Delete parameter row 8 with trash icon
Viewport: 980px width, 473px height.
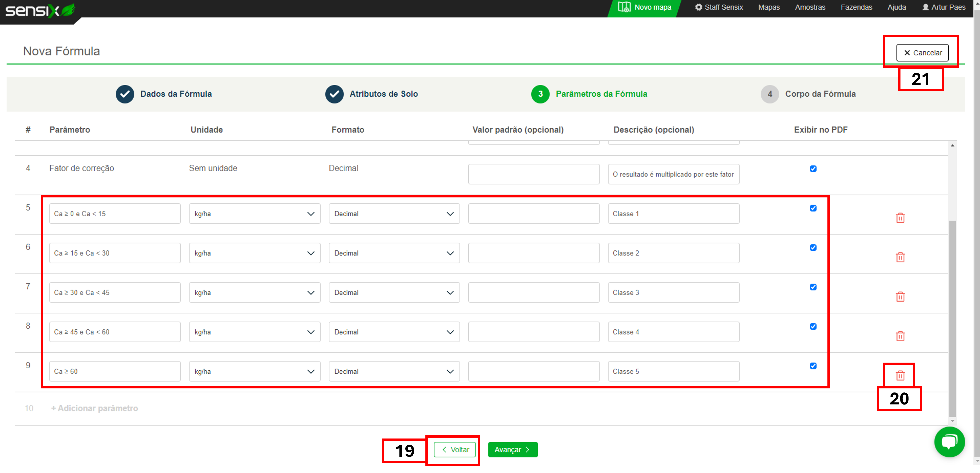tap(900, 336)
